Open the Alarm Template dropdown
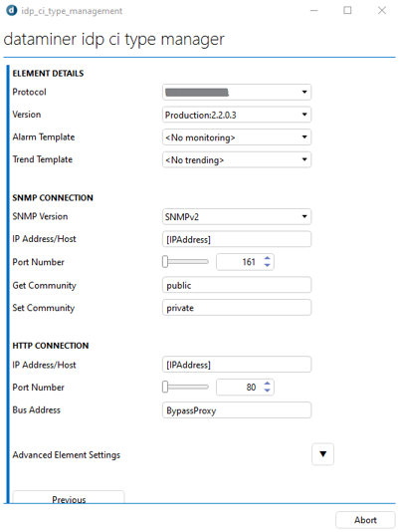This screenshot has width=399, height=532. pyautogui.click(x=237, y=137)
